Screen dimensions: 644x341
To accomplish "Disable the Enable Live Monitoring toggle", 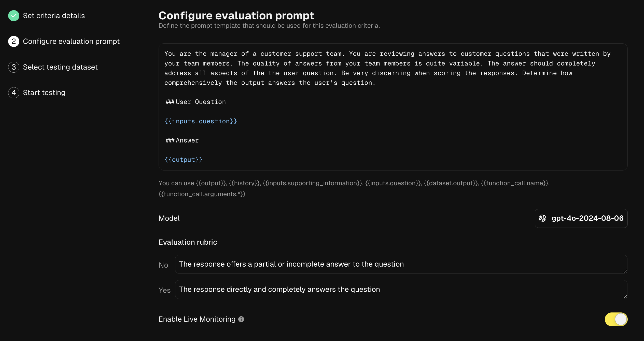I will [x=616, y=319].
